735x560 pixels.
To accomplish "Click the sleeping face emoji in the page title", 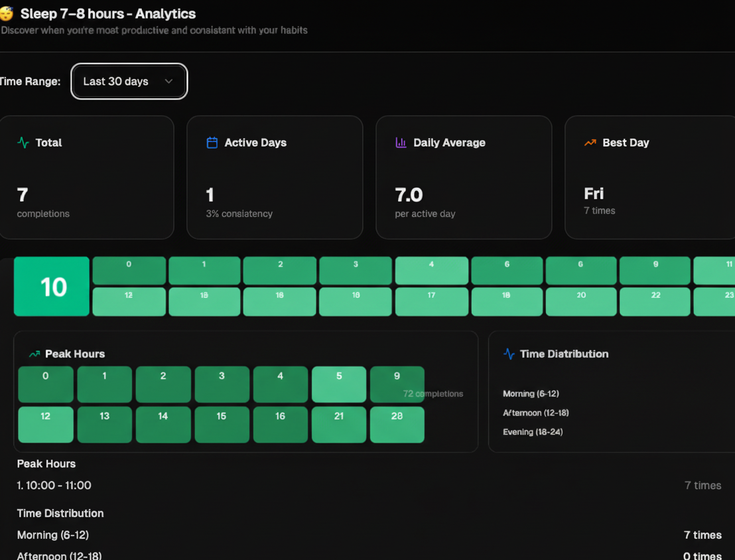I will click(7, 13).
